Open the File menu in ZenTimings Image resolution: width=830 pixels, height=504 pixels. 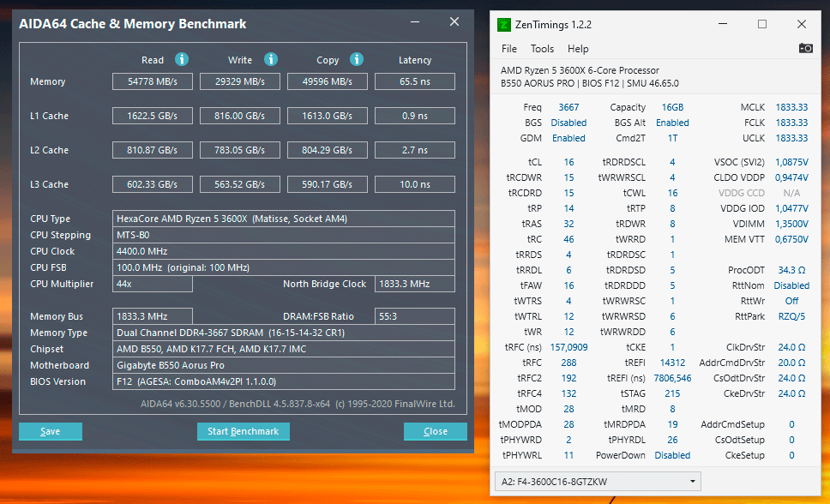pyautogui.click(x=509, y=49)
